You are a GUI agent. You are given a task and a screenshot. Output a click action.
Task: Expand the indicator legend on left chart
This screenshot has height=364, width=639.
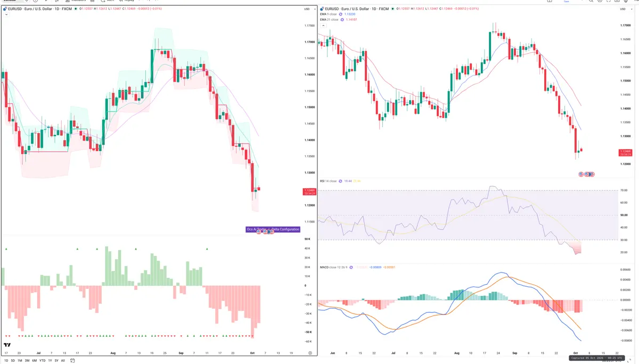pos(5,15)
